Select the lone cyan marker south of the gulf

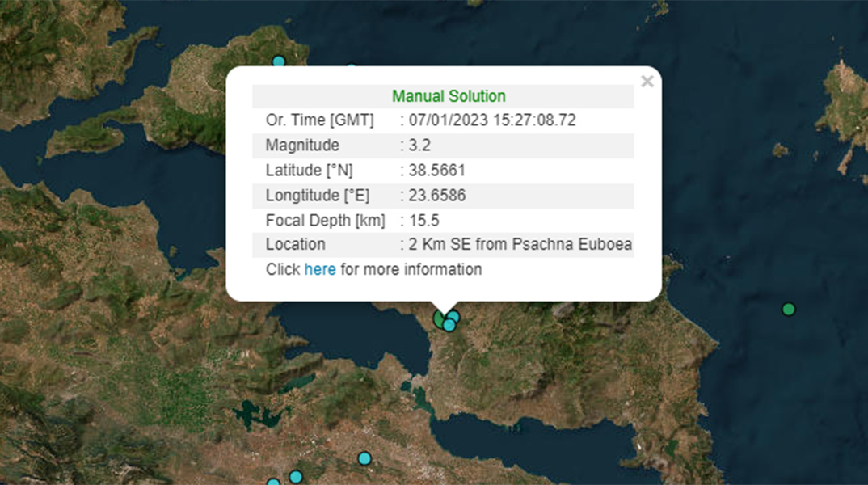pyautogui.click(x=364, y=458)
